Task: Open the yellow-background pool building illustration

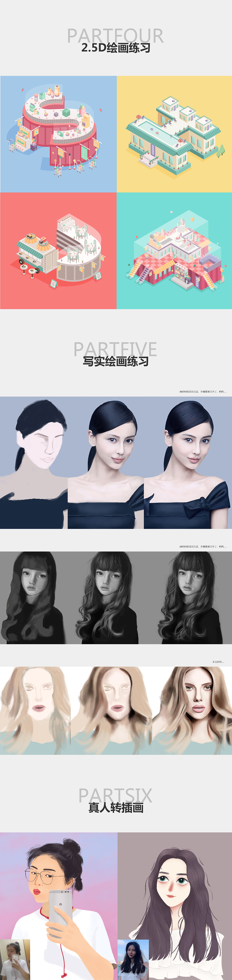Action: [174, 134]
